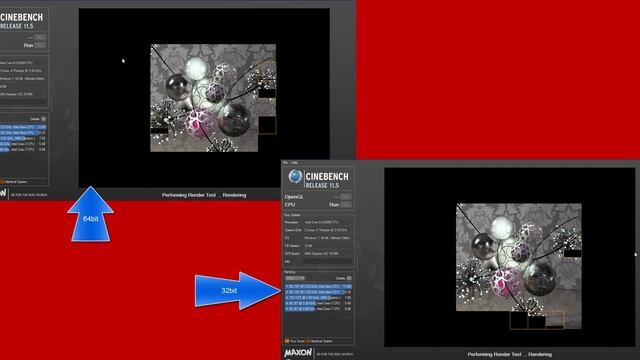Select the top ranking entry in 32bit window
Screen dimensions: 640x360
[x=318, y=287]
